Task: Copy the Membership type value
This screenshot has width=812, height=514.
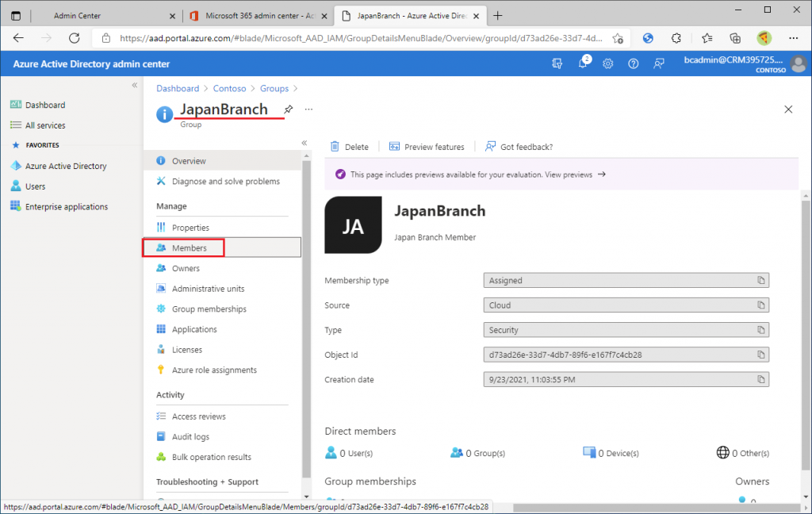Action: [760, 280]
